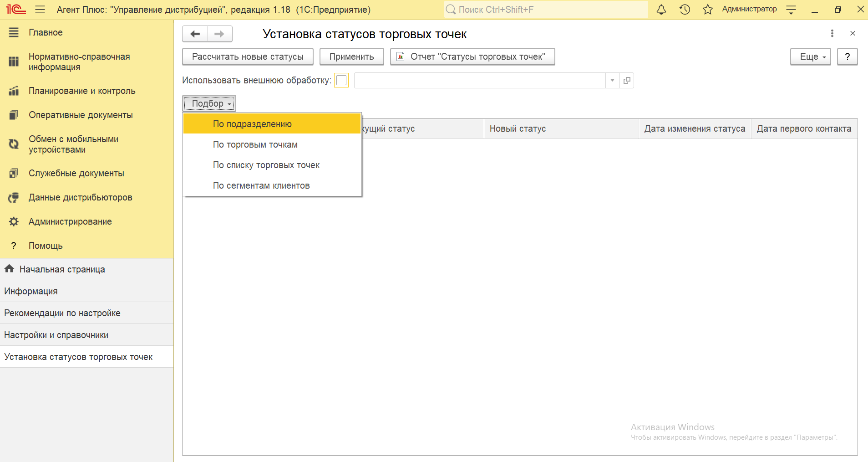The height and width of the screenshot is (462, 868).
Task: Collapse the Подбор dropdown button
Action: click(209, 103)
